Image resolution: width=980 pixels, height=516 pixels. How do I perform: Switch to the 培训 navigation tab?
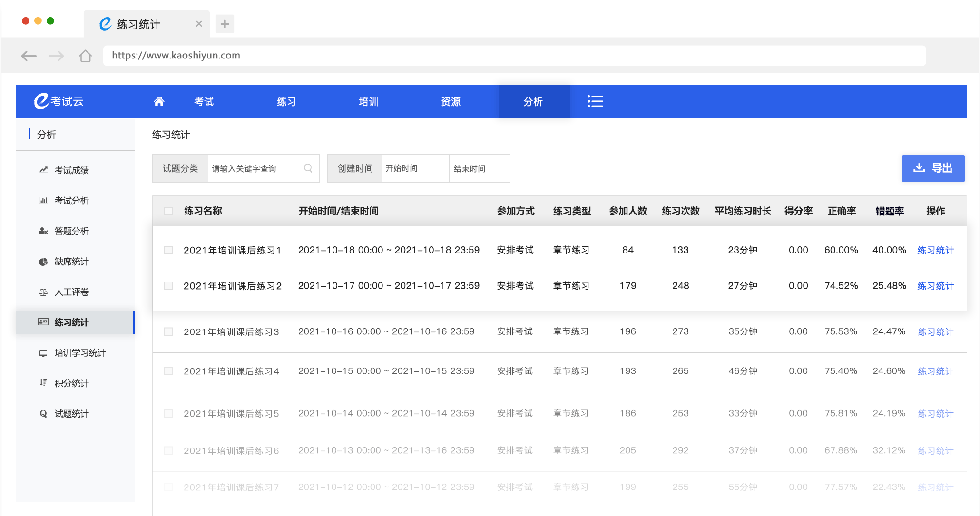pos(368,101)
